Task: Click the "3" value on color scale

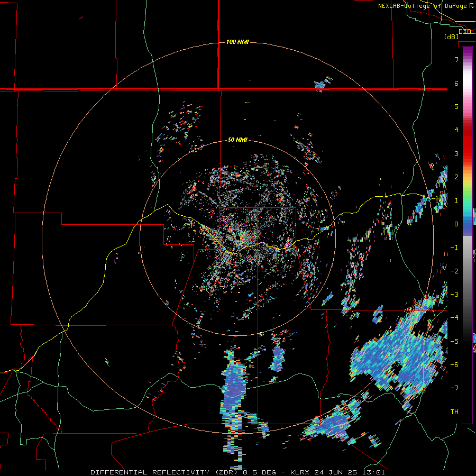Action: [x=456, y=153]
